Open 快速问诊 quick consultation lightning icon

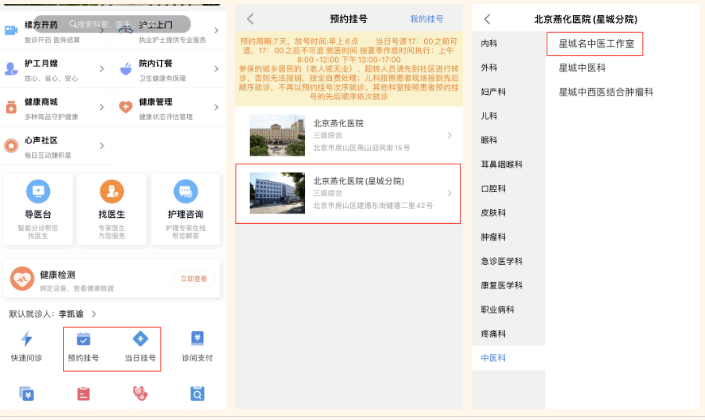tap(27, 339)
